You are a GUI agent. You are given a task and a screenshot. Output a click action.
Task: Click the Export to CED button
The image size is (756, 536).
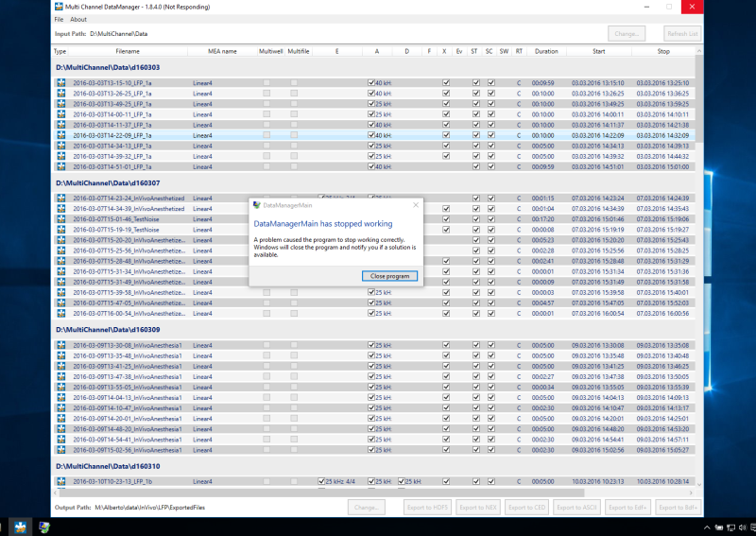click(x=526, y=507)
